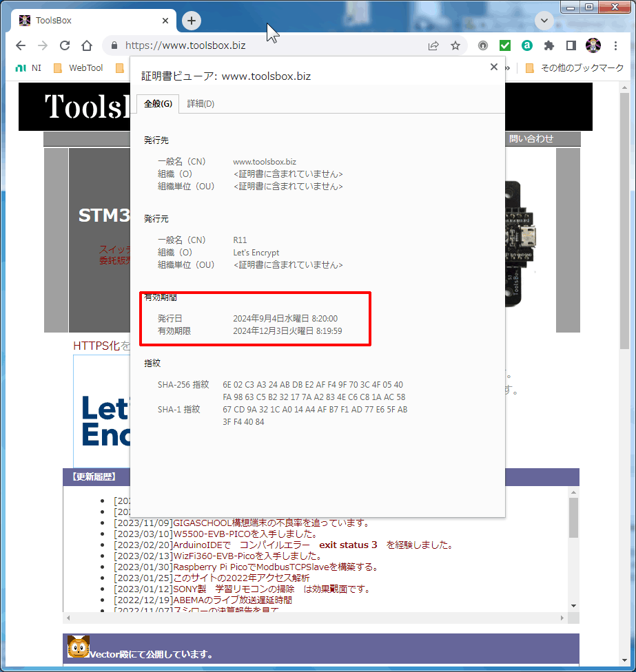Click the browser forward arrow

43,45
